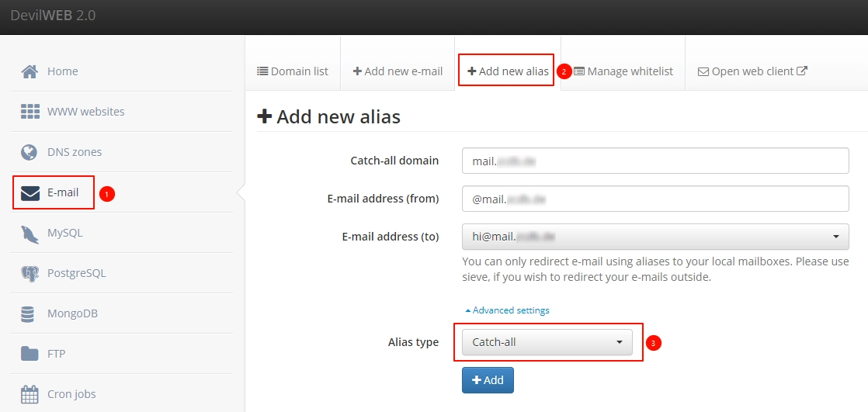Click the DevilWEB 2.0 header logo
The height and width of the screenshot is (412, 868).
pyautogui.click(x=53, y=16)
